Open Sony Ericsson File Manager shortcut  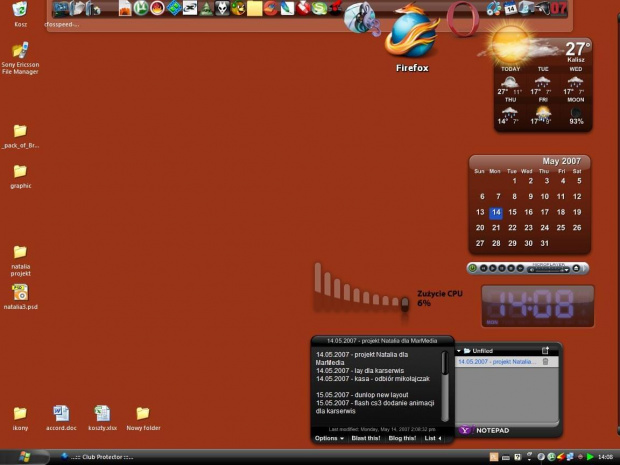tap(20, 58)
